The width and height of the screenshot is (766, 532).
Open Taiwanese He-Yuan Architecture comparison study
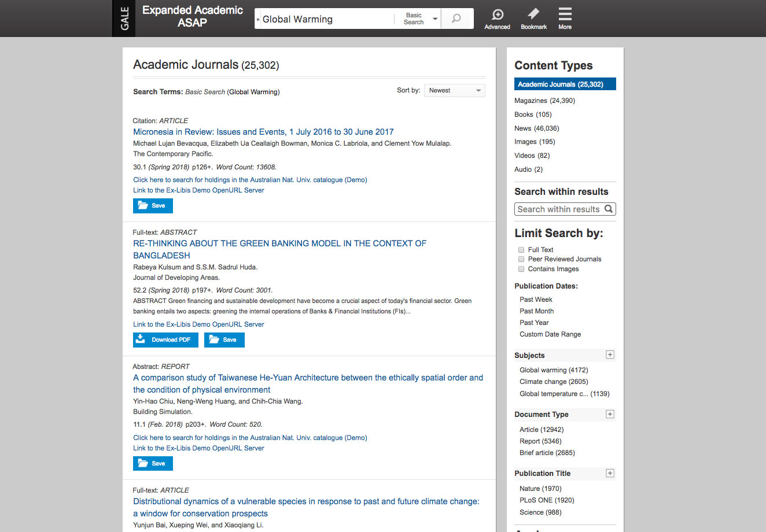[308, 383]
